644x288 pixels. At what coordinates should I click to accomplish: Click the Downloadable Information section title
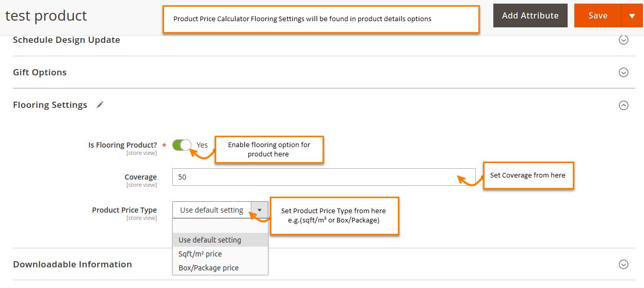72,264
